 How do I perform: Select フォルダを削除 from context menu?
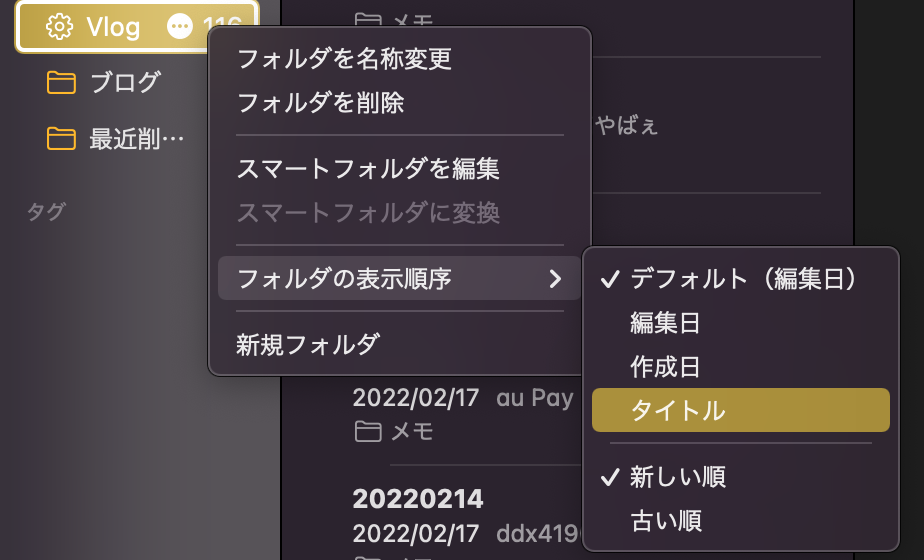400,103
